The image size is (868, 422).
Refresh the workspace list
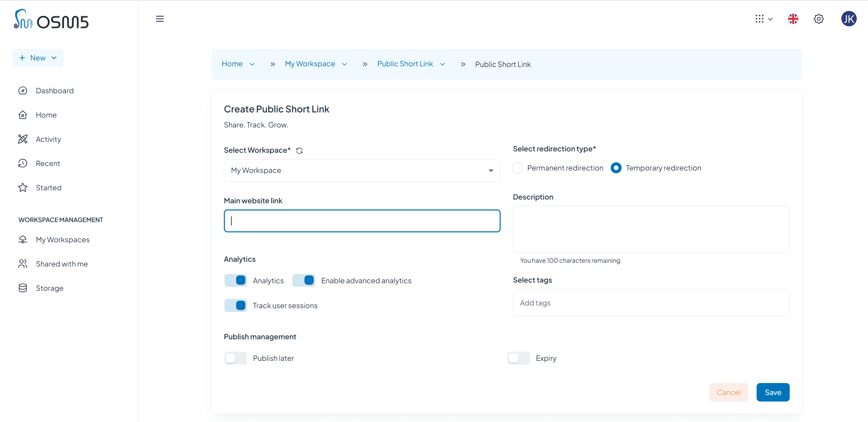pyautogui.click(x=300, y=150)
